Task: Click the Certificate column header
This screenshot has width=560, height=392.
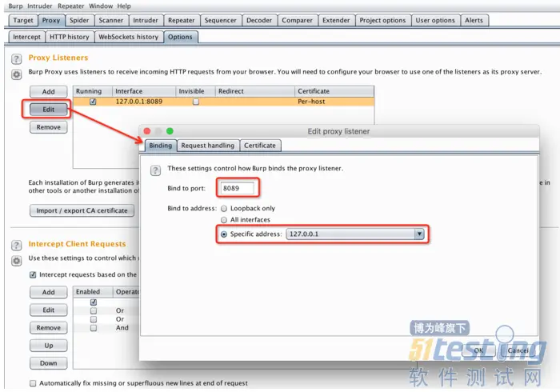Action: pyautogui.click(x=334, y=91)
